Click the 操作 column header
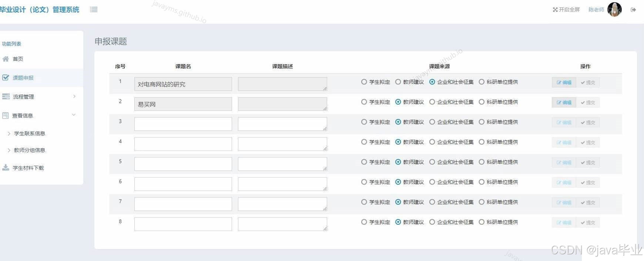The height and width of the screenshot is (261, 644). coord(585,66)
